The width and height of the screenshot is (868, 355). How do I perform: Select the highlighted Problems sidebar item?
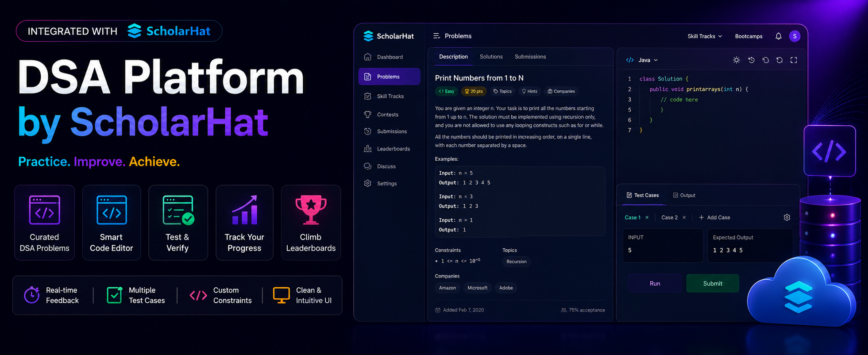pos(389,77)
